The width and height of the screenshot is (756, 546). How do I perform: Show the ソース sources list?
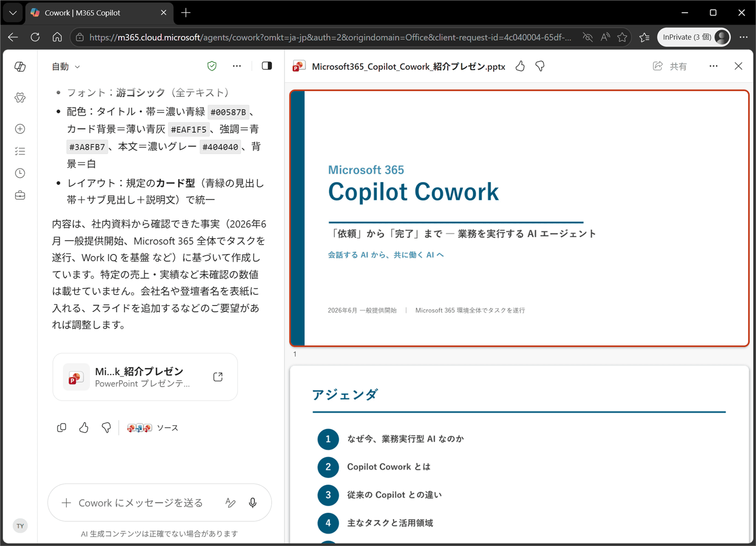coord(153,428)
